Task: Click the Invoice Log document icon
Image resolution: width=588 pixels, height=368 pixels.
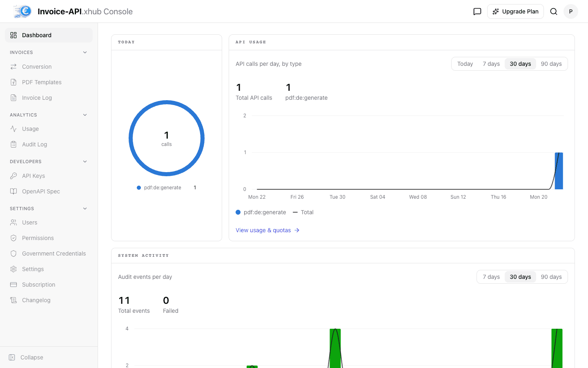Action: coord(13,98)
